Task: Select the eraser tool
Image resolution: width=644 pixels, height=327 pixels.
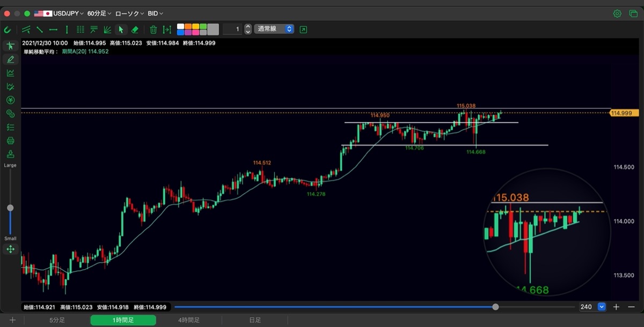Action: (135, 29)
